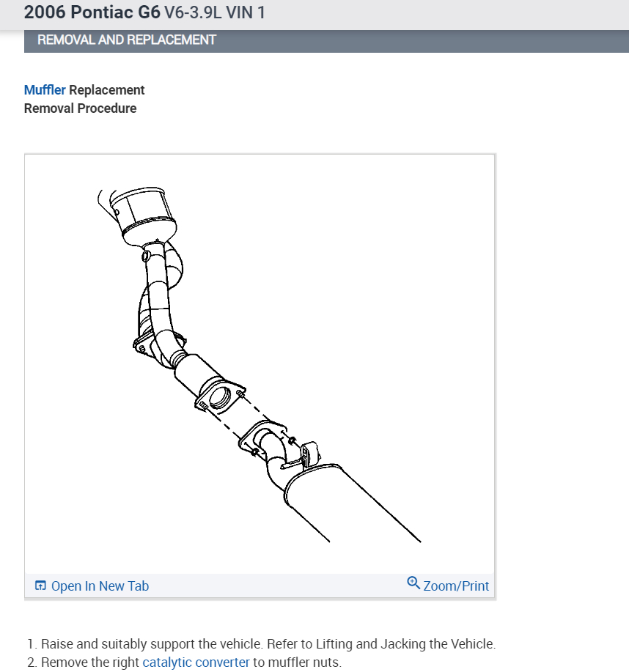Click the 'Removal Procedure' subheading
This screenshot has height=672, width=629.
pyautogui.click(x=80, y=108)
